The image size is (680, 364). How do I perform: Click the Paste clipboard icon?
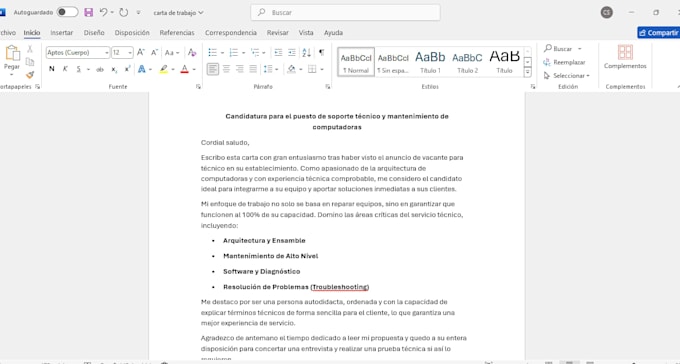12,53
